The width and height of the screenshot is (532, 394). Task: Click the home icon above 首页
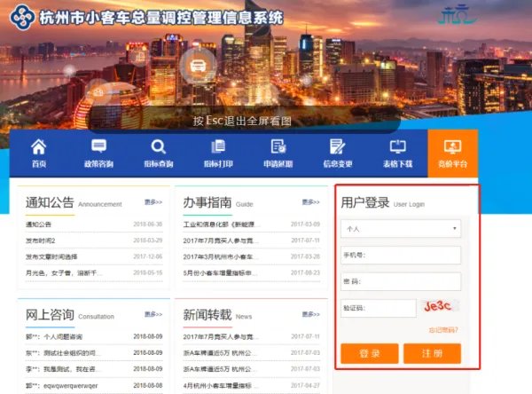(x=39, y=146)
